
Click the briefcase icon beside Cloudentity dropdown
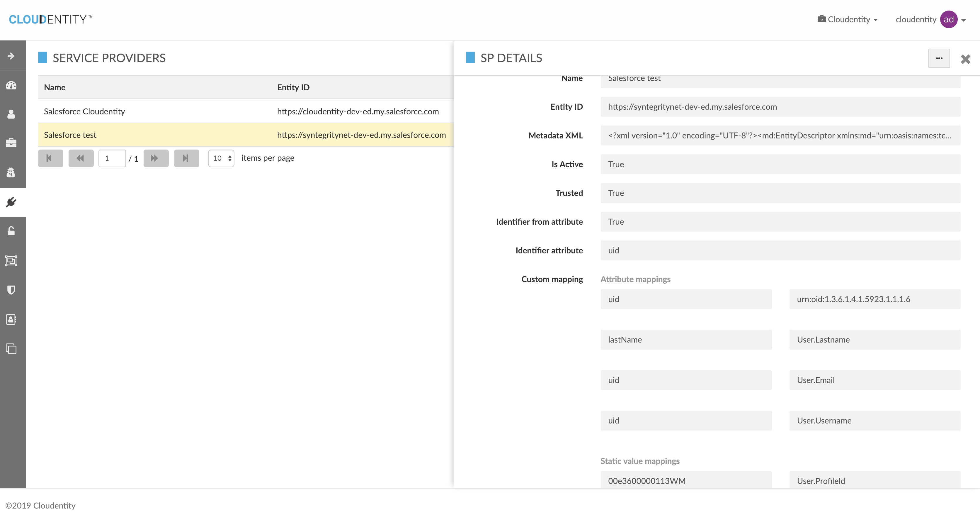821,19
